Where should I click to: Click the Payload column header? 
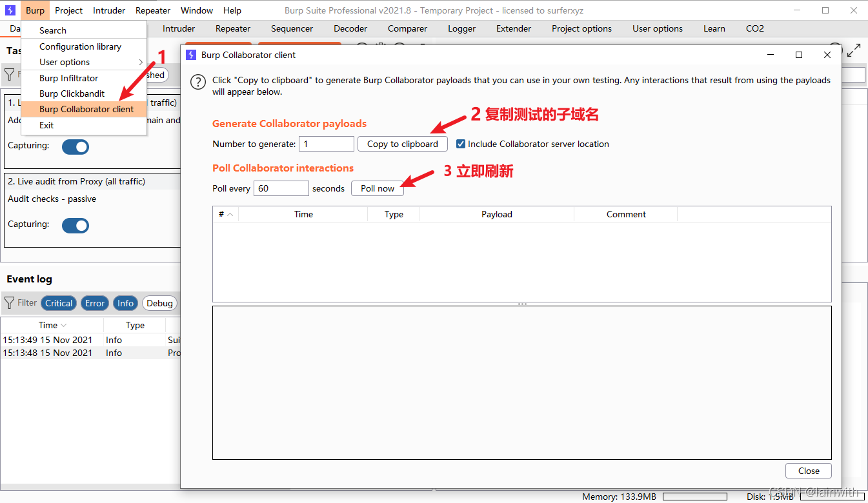tap(497, 214)
